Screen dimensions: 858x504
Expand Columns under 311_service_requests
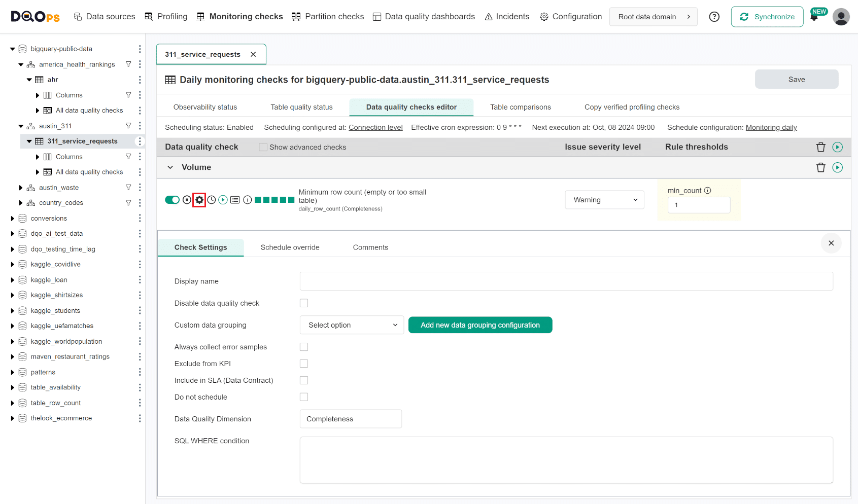point(38,157)
